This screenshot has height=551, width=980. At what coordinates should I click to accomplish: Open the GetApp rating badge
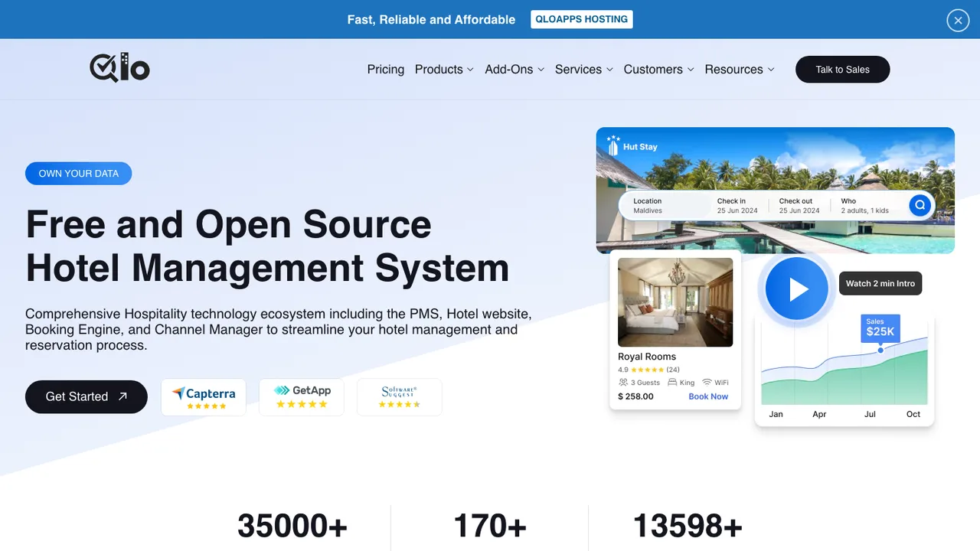click(x=302, y=397)
